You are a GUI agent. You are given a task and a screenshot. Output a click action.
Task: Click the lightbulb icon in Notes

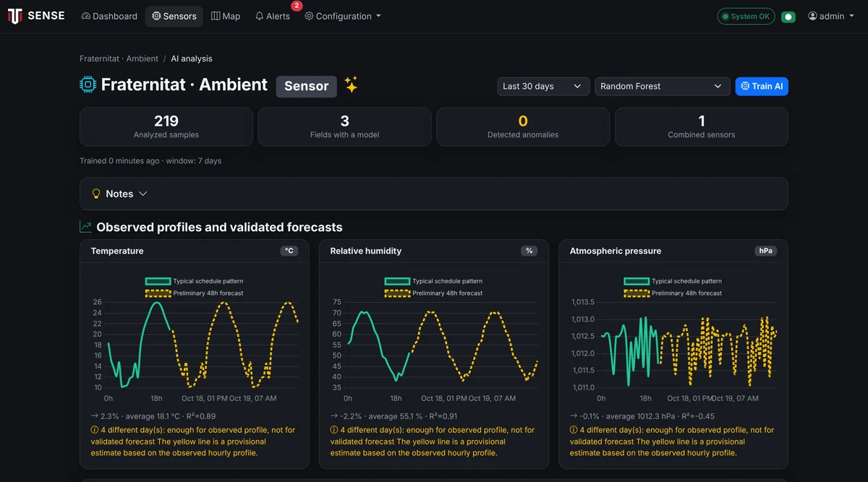coord(96,194)
